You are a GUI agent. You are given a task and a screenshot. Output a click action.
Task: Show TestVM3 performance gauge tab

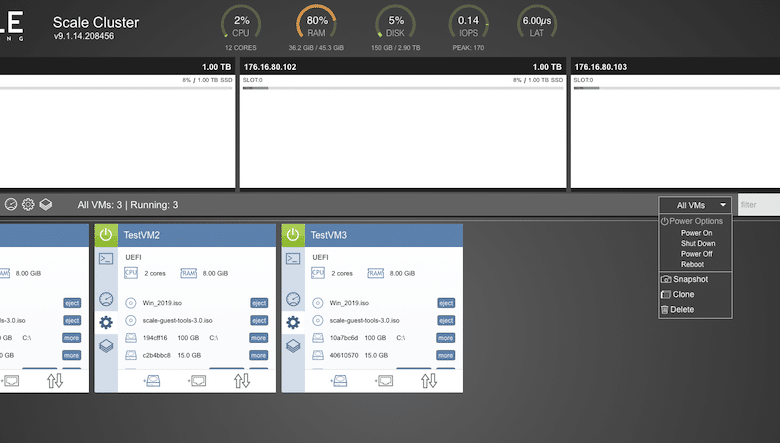pyautogui.click(x=293, y=299)
